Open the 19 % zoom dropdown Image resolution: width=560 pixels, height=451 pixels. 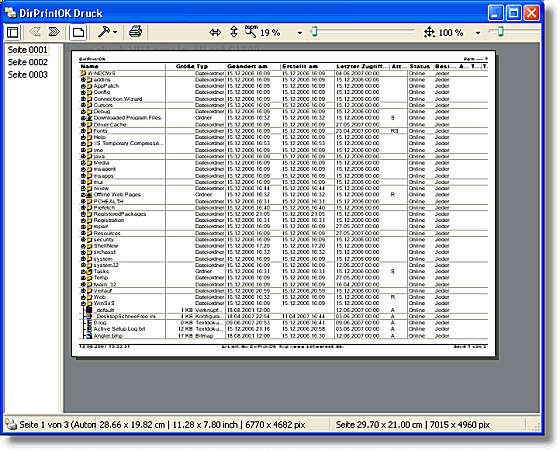pos(300,33)
